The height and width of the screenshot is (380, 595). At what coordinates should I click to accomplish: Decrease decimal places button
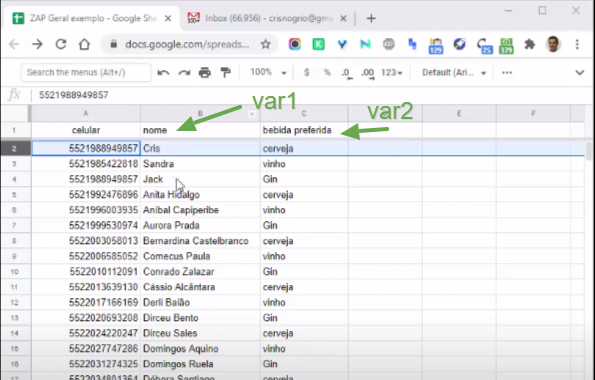click(x=347, y=73)
